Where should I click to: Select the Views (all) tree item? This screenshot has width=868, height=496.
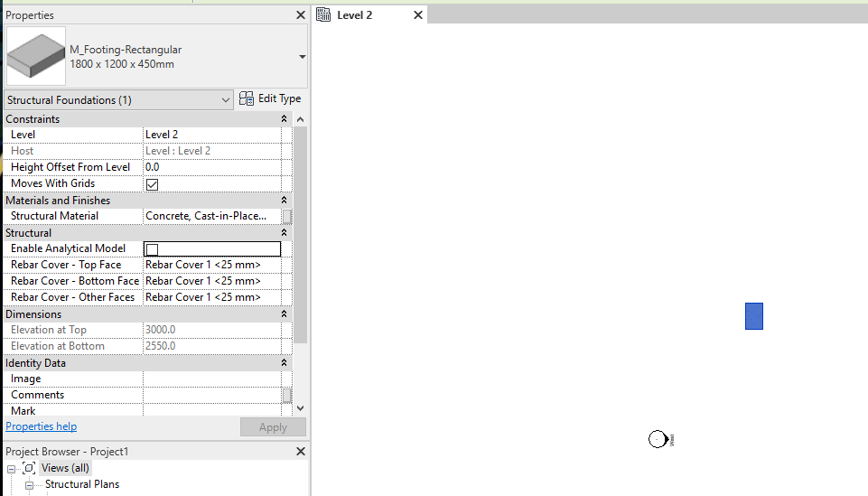pyautogui.click(x=65, y=468)
